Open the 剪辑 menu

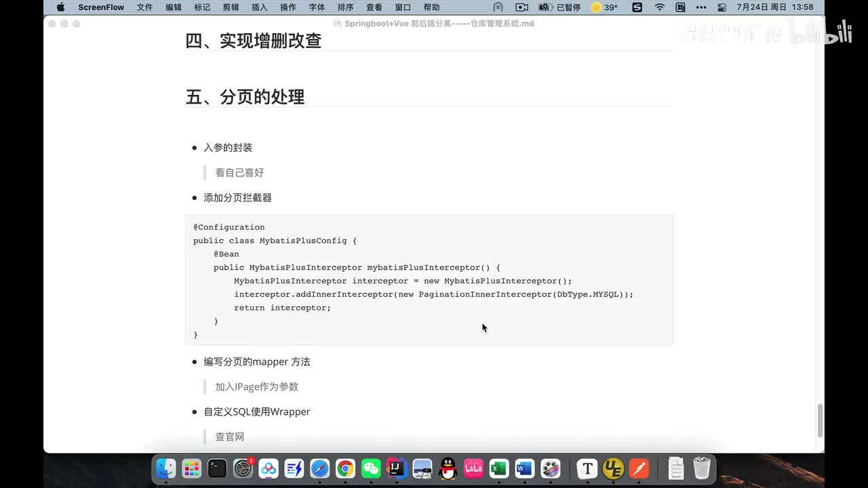[x=231, y=7]
